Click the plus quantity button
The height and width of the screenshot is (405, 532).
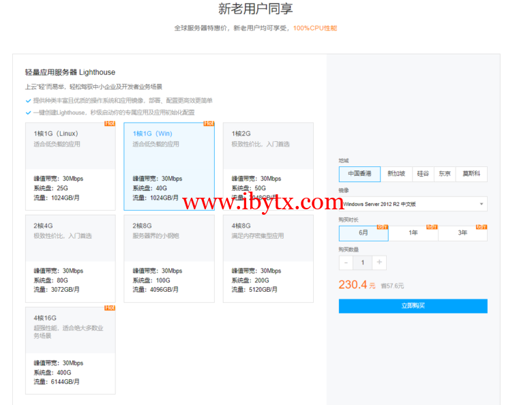(x=380, y=262)
